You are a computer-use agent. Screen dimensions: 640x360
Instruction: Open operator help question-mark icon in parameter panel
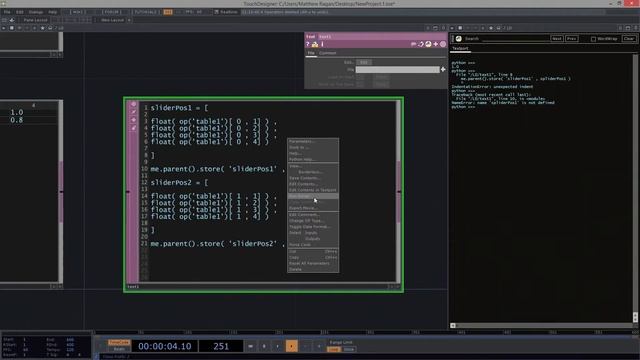(308, 44)
